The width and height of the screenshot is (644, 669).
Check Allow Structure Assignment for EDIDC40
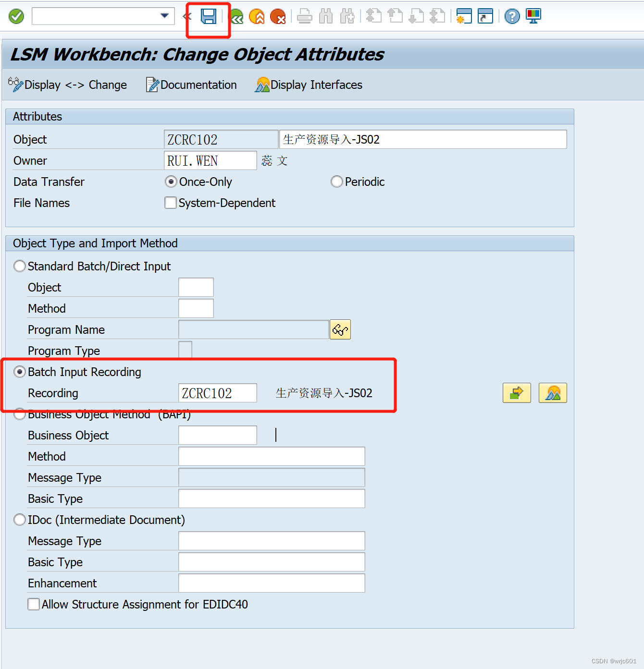coord(33,604)
